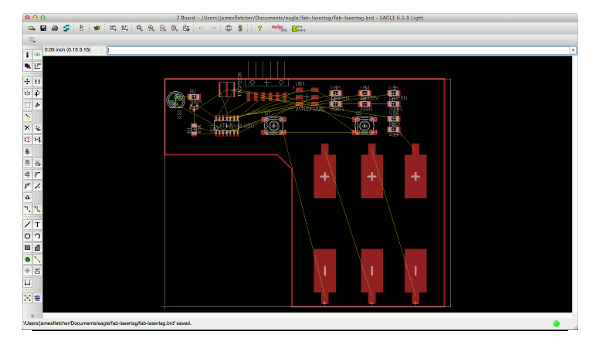
Task: Select the zoom-to-selection tool
Action: (x=186, y=28)
